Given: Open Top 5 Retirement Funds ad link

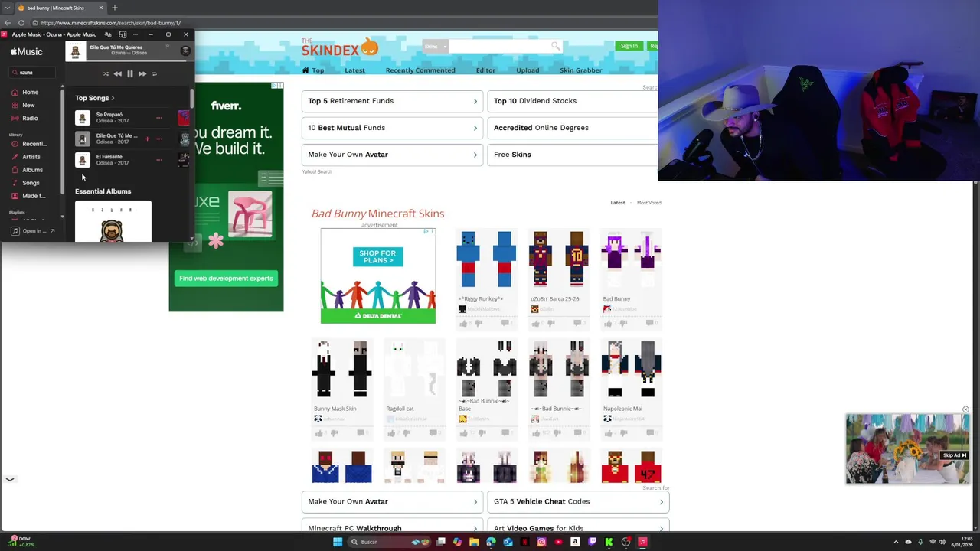Looking at the screenshot, I should pyautogui.click(x=392, y=101).
